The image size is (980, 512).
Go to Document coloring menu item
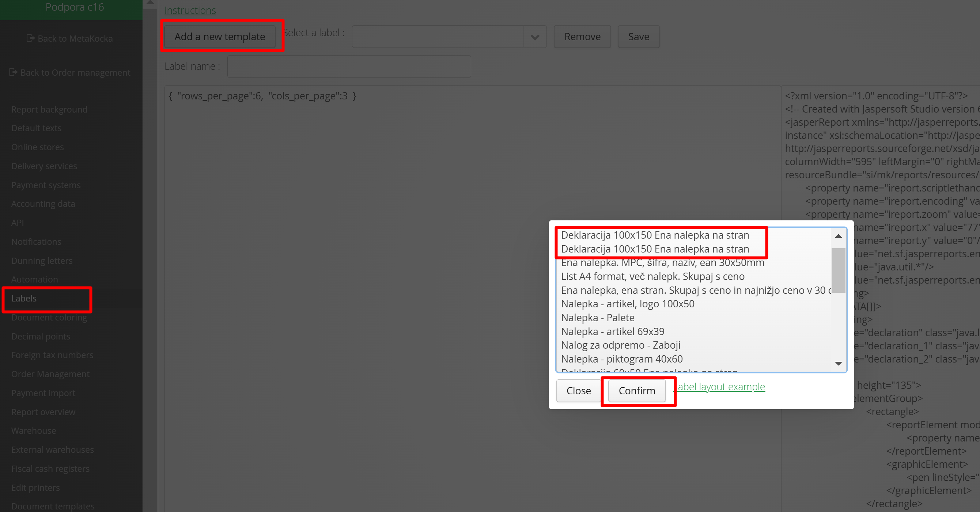49,317
